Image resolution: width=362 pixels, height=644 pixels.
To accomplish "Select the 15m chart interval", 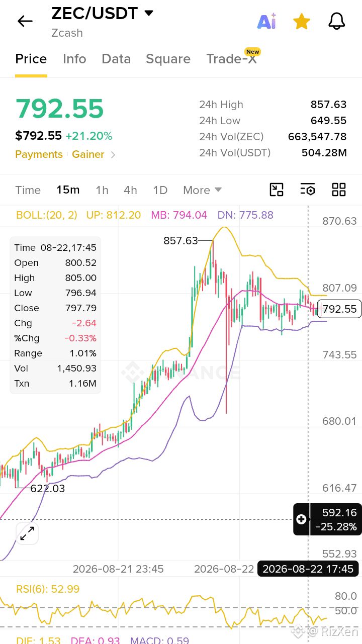I will pos(68,190).
